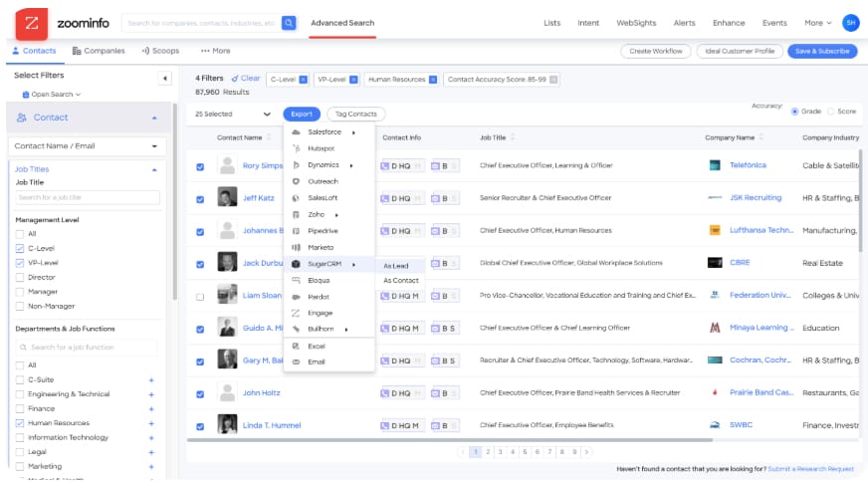Select As Lead in SugarCRM submenu
This screenshot has height=482, width=868.
pos(396,266)
